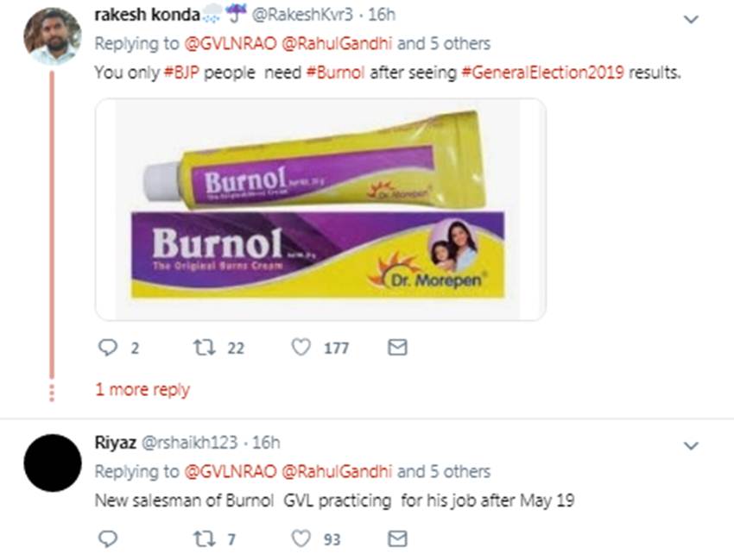The height and width of the screenshot is (560, 734).
Task: Expand the '1 more reply' thread
Action: click(x=142, y=390)
